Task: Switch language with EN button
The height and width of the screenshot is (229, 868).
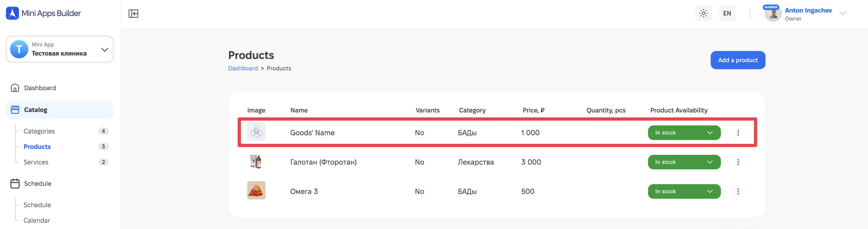Action: 727,13
